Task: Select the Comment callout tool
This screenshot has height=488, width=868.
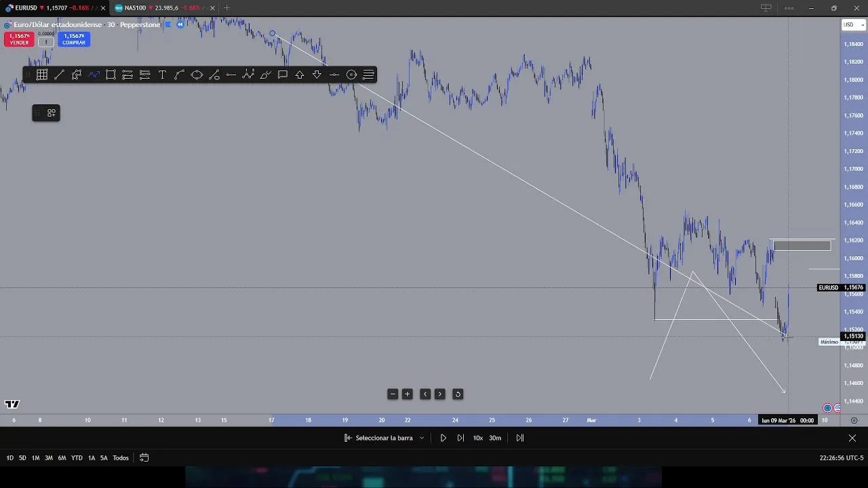Action: 283,75
